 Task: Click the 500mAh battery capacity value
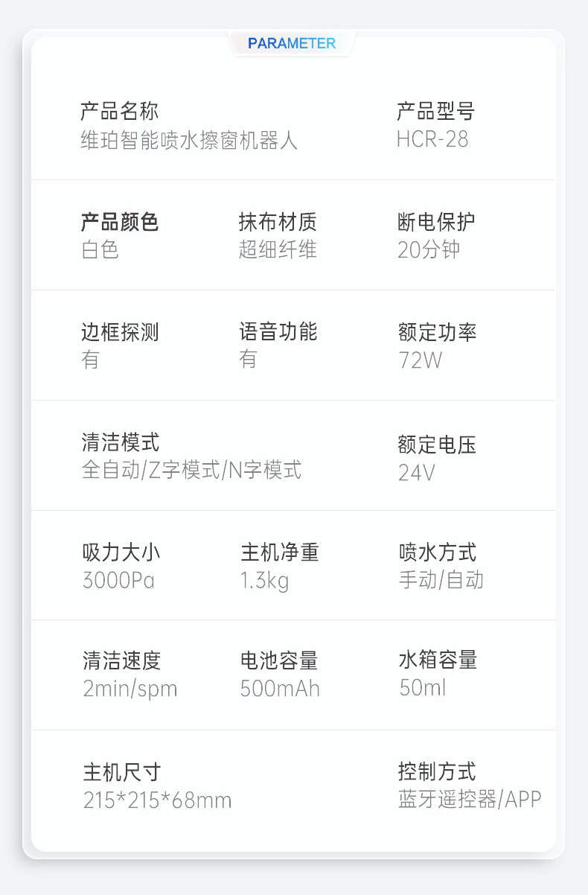point(280,689)
